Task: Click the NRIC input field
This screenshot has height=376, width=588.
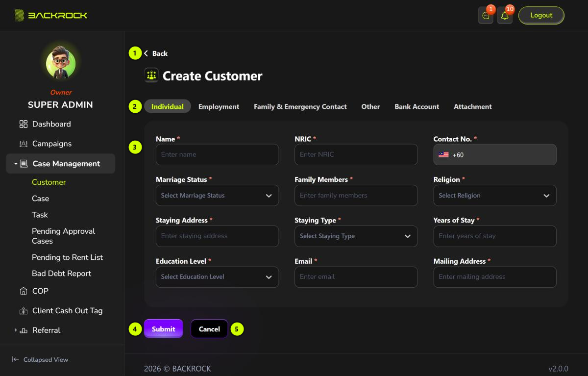Action: (x=356, y=154)
